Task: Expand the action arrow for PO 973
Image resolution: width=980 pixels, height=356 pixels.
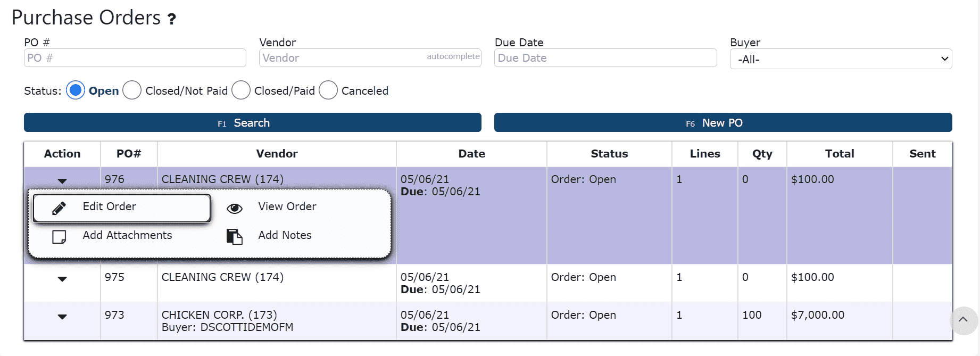Action: point(62,317)
